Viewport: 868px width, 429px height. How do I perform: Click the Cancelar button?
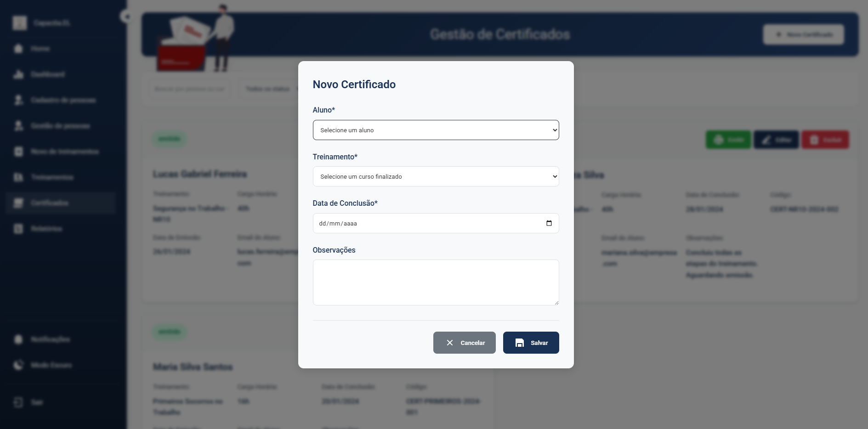coord(464,343)
